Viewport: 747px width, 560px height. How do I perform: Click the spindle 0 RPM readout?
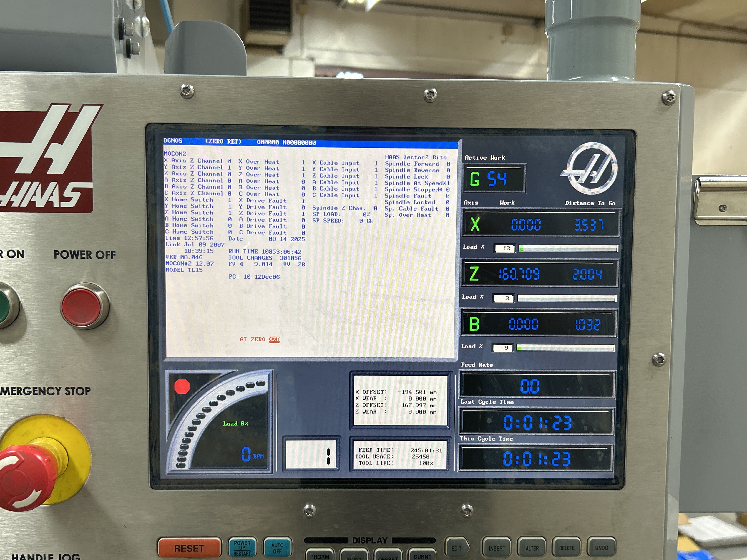tap(252, 454)
